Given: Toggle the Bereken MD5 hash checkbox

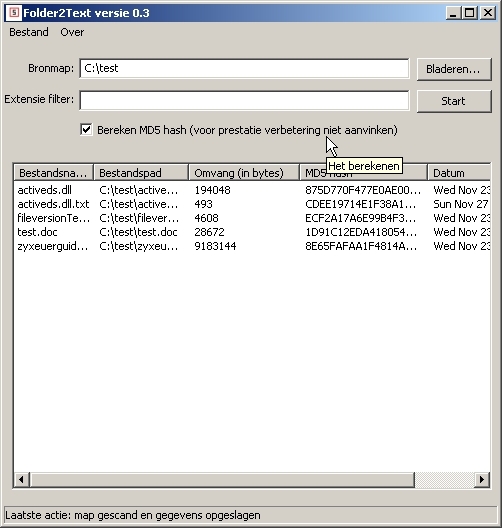Looking at the screenshot, I should coord(86,130).
